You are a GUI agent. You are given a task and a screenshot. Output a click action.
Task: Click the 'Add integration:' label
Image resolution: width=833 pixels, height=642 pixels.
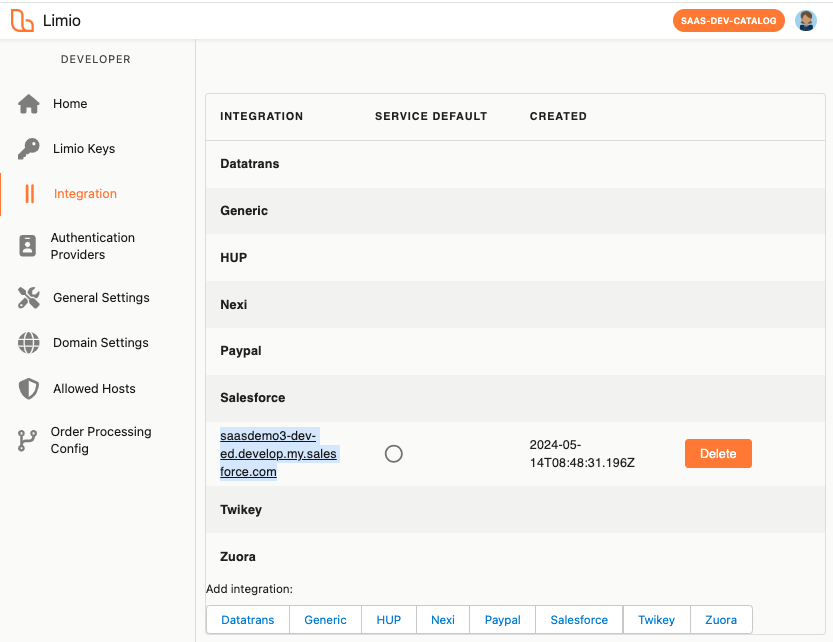pyautogui.click(x=249, y=589)
